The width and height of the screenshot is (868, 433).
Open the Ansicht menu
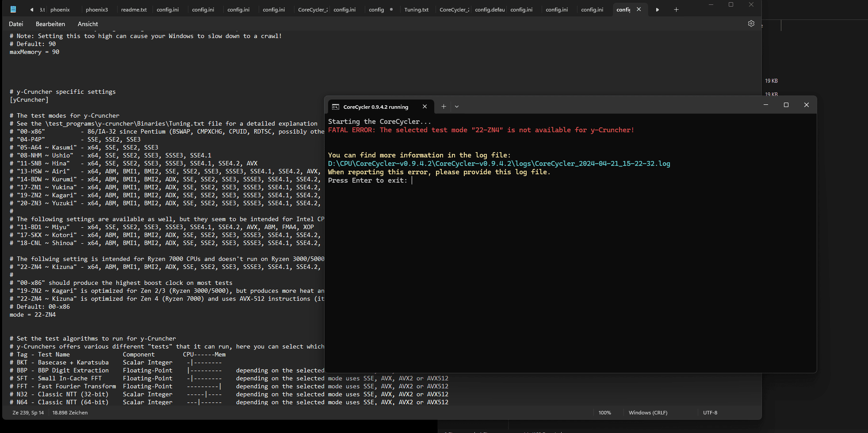(88, 24)
